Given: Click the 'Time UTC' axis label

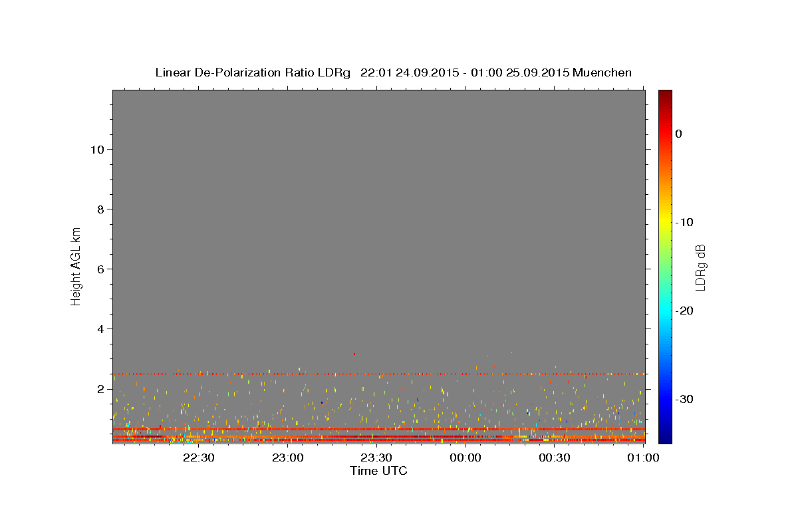Looking at the screenshot, I should point(378,471).
